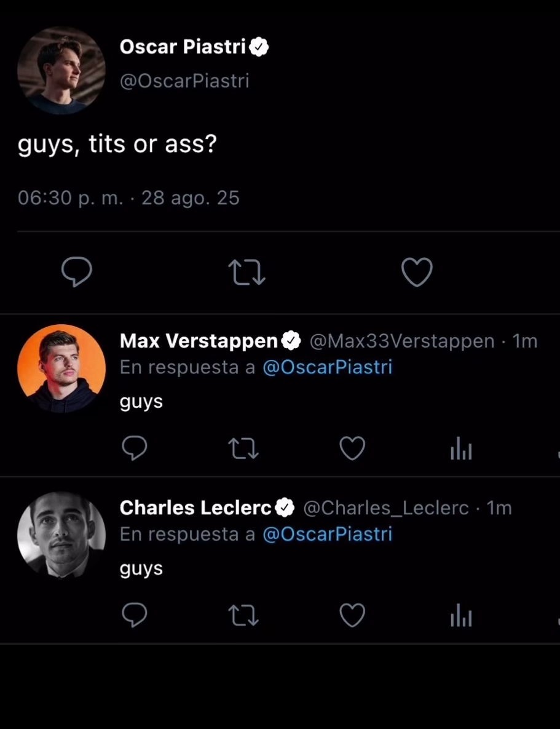Like Charles Leclerc's reply
The height and width of the screenshot is (729, 560).
pos(352,615)
